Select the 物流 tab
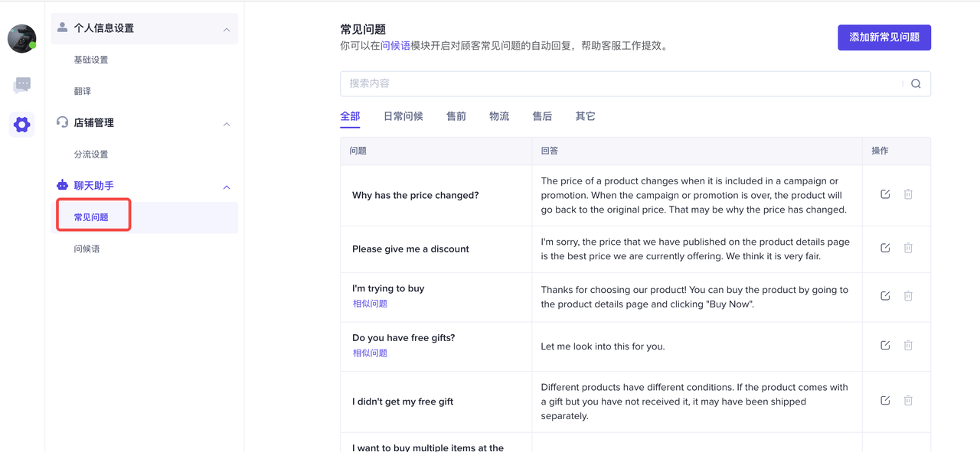Screen dimensions: 980x452 [499, 116]
